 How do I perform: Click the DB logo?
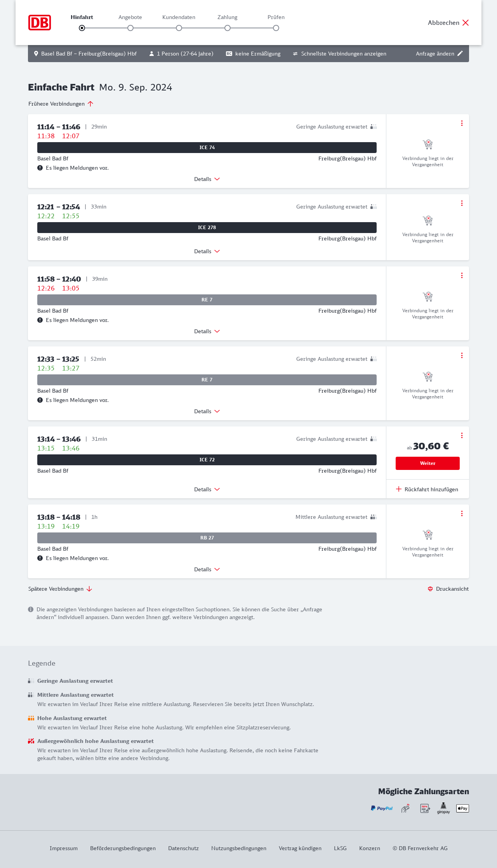(x=40, y=23)
